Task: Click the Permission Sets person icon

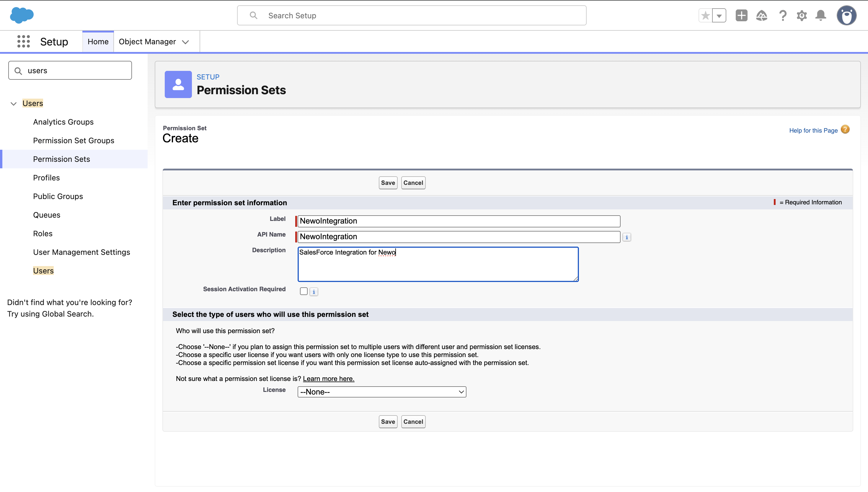Action: tap(178, 84)
